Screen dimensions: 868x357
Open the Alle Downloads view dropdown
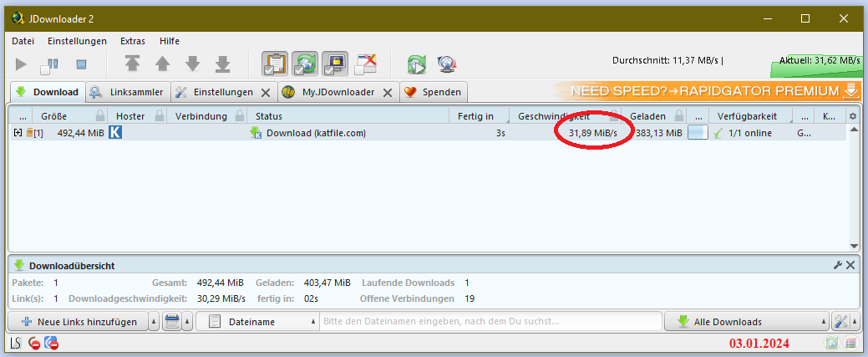(747, 322)
